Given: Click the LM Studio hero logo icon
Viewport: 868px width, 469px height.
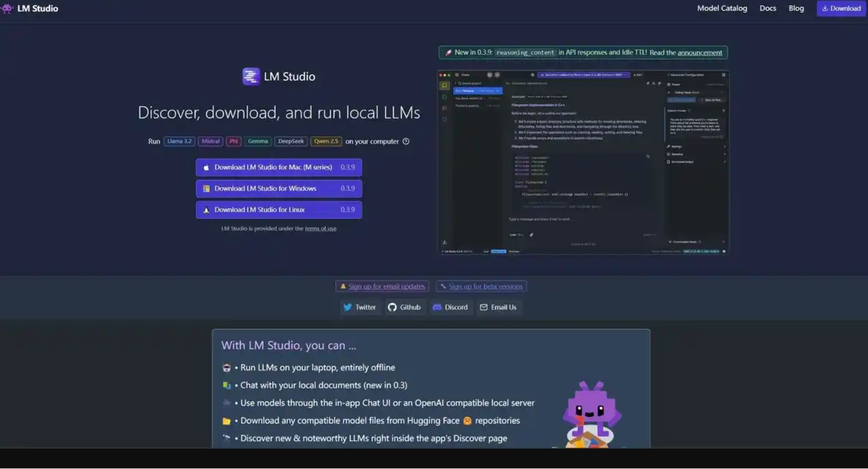Looking at the screenshot, I should tap(251, 76).
